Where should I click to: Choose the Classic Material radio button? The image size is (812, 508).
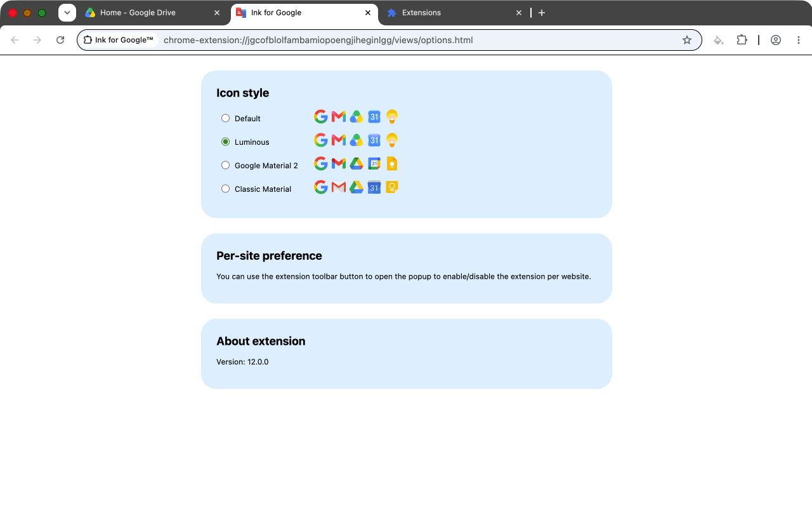point(225,189)
